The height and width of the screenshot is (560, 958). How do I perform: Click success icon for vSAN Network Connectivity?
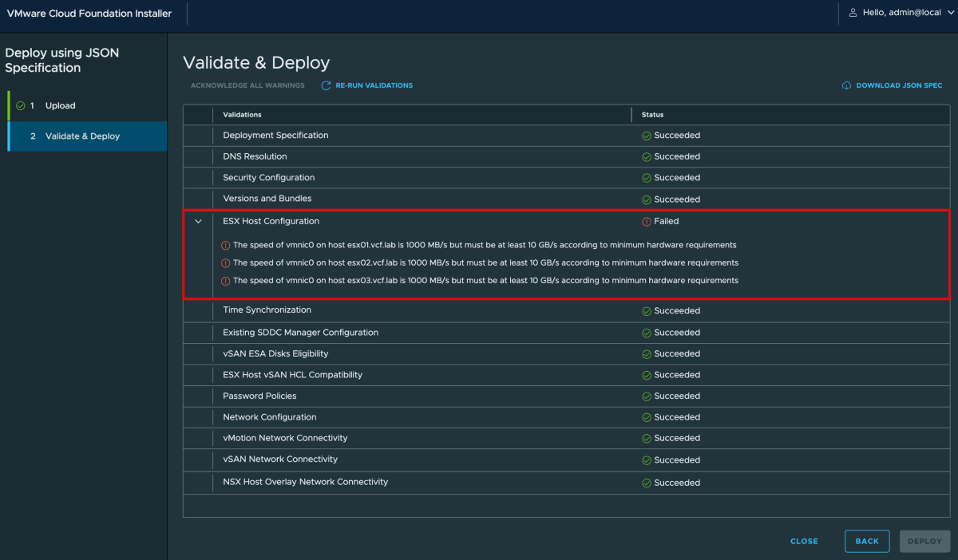coord(647,460)
